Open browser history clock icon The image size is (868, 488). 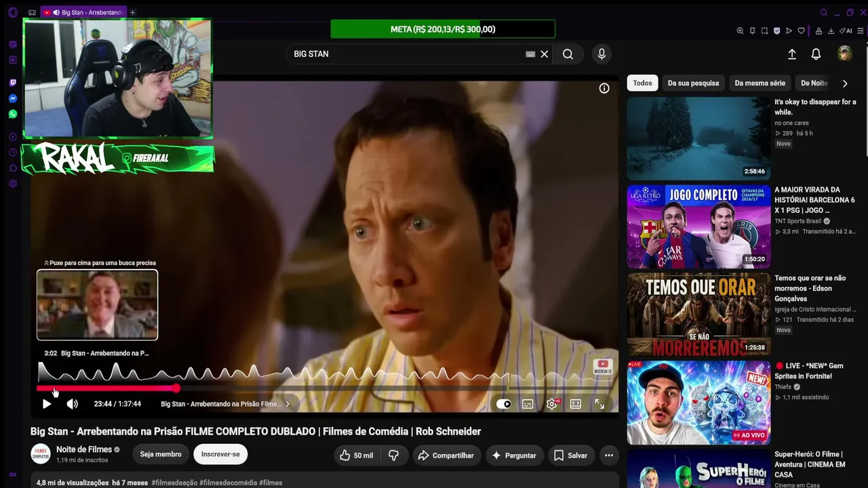(x=13, y=152)
